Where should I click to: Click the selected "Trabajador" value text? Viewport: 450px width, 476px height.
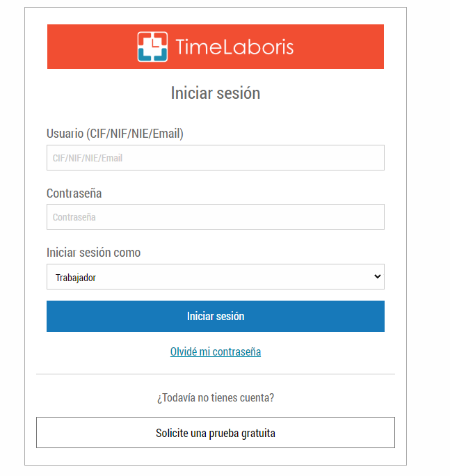(76, 278)
